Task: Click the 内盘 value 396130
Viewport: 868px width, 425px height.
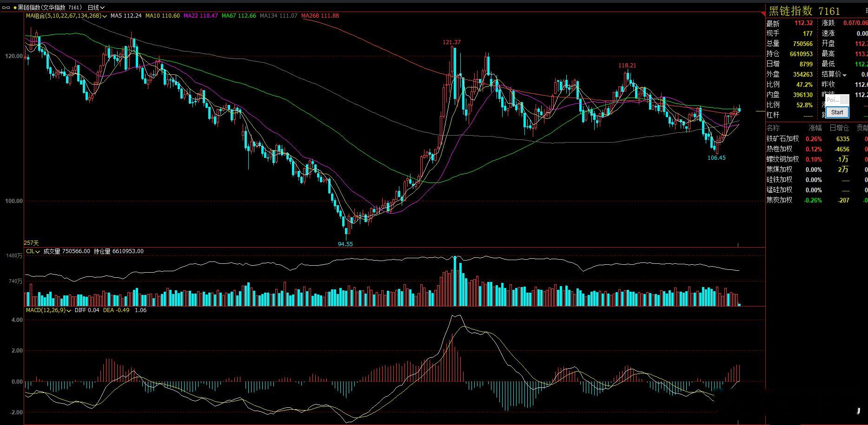Action: 803,95
